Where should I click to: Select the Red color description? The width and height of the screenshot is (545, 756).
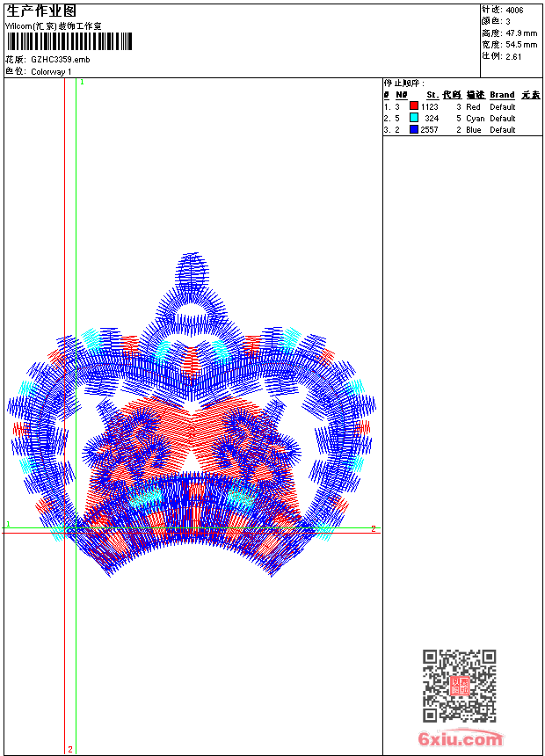click(x=473, y=106)
